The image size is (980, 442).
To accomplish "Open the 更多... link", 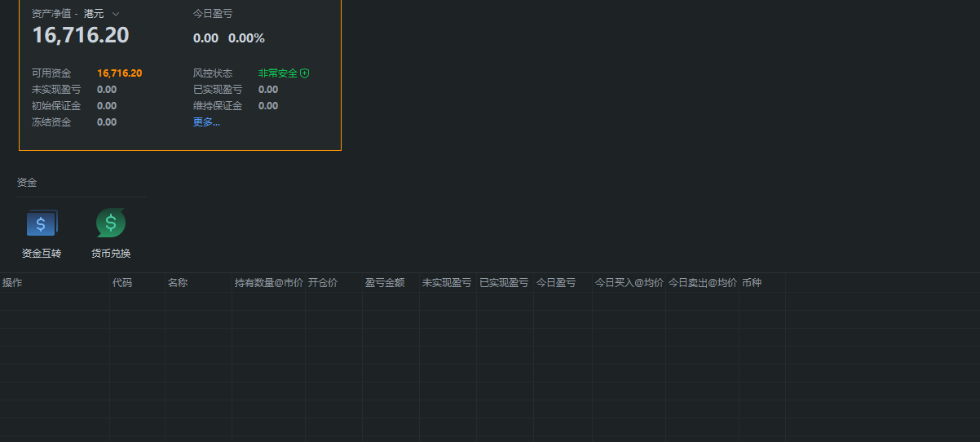I will point(206,122).
